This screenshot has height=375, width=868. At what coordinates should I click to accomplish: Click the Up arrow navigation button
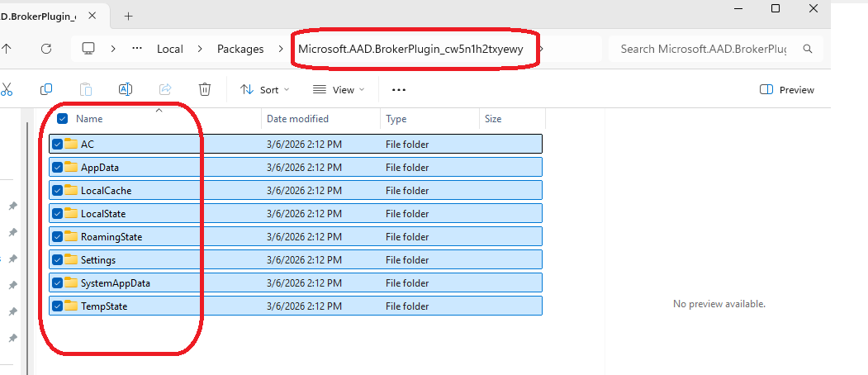click(x=6, y=49)
